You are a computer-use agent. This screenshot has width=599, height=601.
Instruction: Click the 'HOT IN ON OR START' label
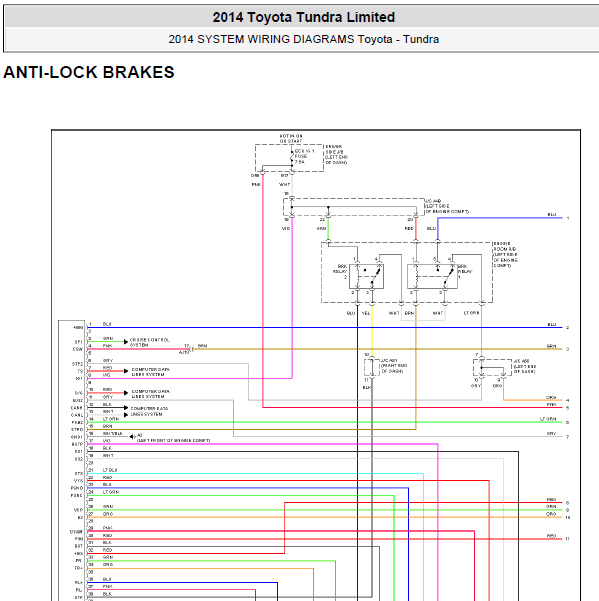tap(291, 138)
